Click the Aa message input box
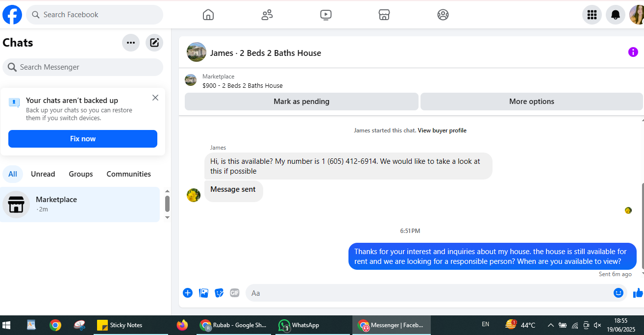The image size is (644, 335). coord(429,293)
